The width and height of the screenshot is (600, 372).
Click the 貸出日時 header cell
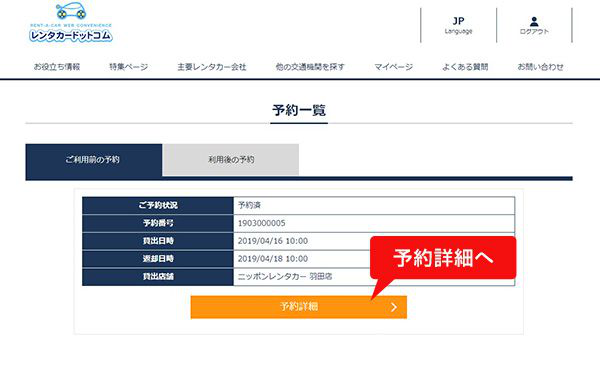158,241
